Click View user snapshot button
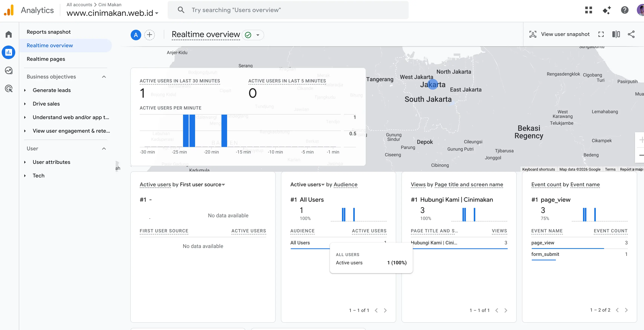 coord(559,34)
